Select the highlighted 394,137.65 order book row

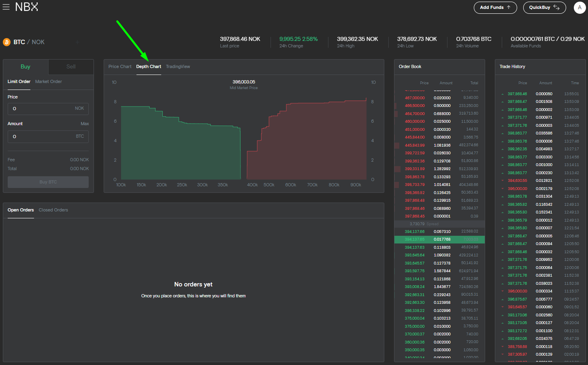tap(439, 239)
